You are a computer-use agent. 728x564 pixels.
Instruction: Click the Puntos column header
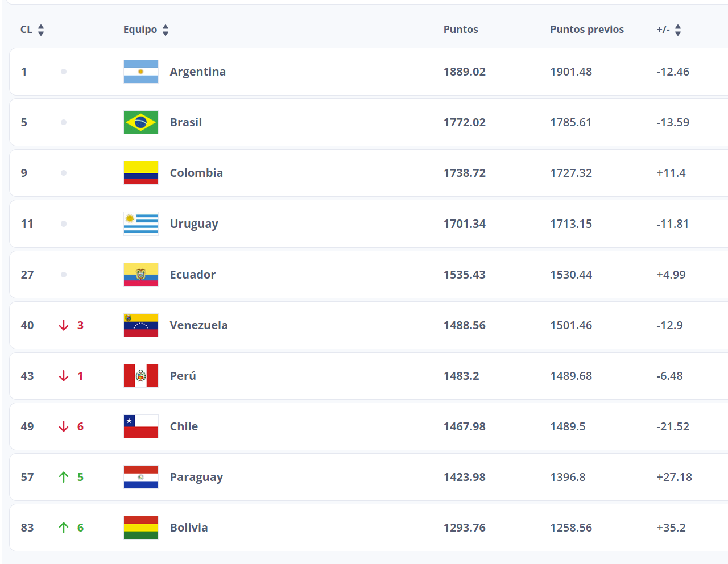click(x=461, y=30)
